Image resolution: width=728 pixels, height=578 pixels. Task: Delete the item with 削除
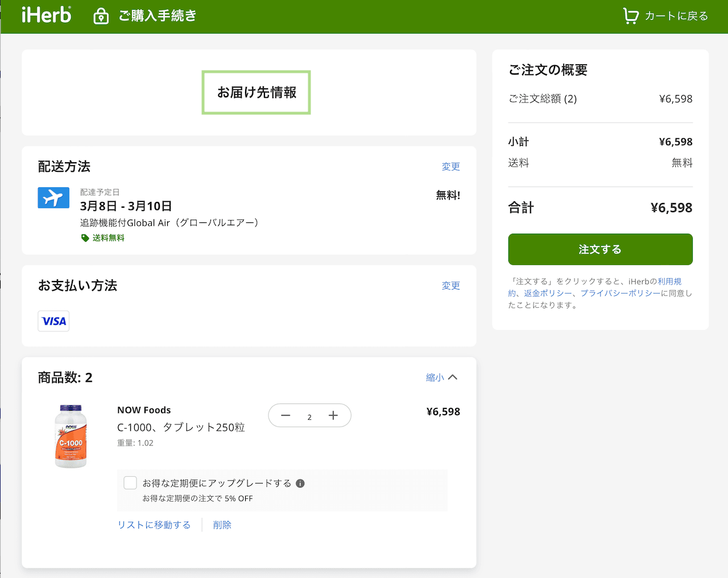222,525
